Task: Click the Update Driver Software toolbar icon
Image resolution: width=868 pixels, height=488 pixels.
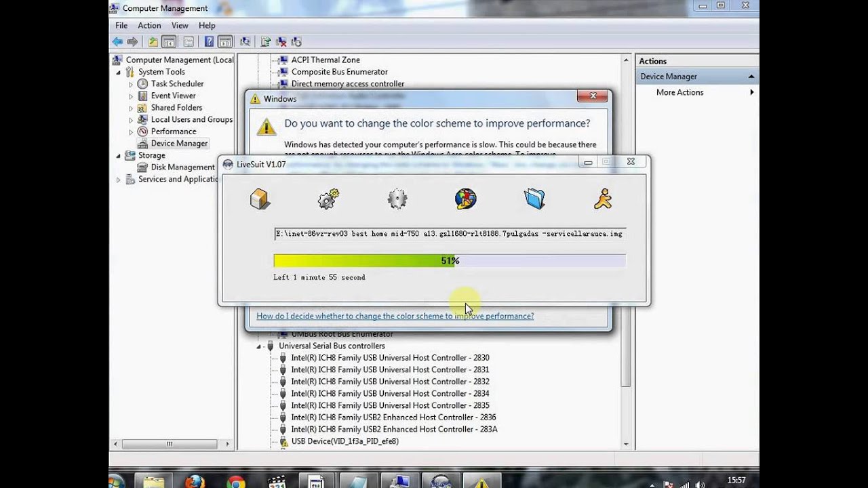Action: point(266,42)
